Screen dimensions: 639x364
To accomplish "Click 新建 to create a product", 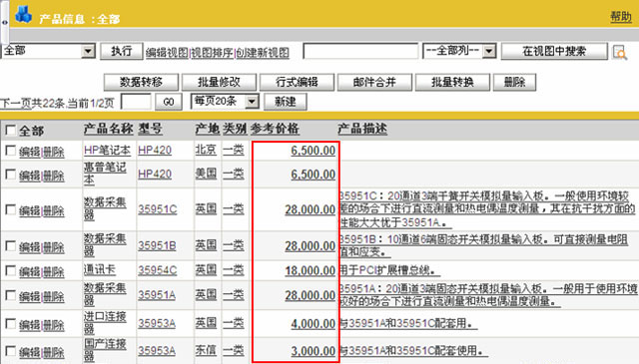I will click(x=286, y=102).
